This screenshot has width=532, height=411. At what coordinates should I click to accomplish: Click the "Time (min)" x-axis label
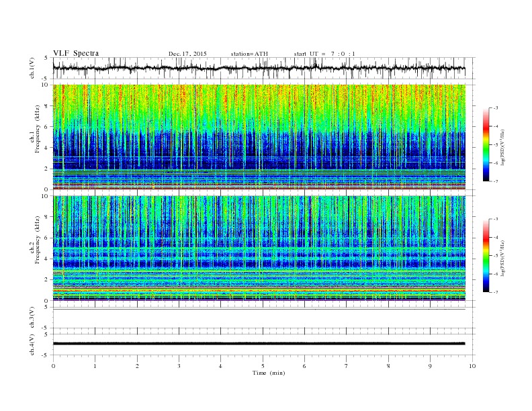(x=269, y=373)
